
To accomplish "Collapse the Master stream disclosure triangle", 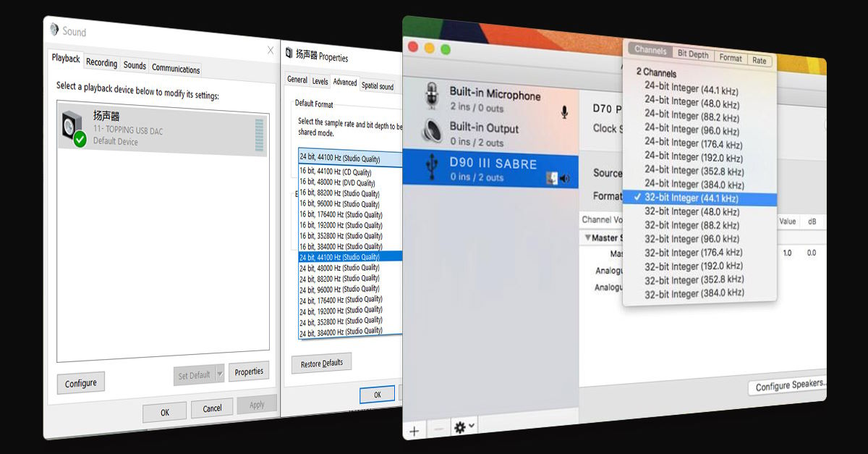I will (x=587, y=237).
